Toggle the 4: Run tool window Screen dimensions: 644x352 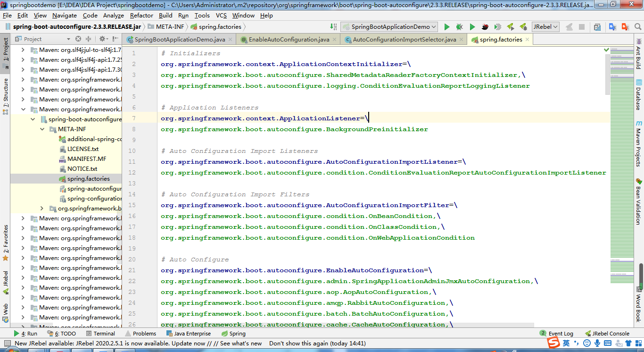[x=26, y=333]
